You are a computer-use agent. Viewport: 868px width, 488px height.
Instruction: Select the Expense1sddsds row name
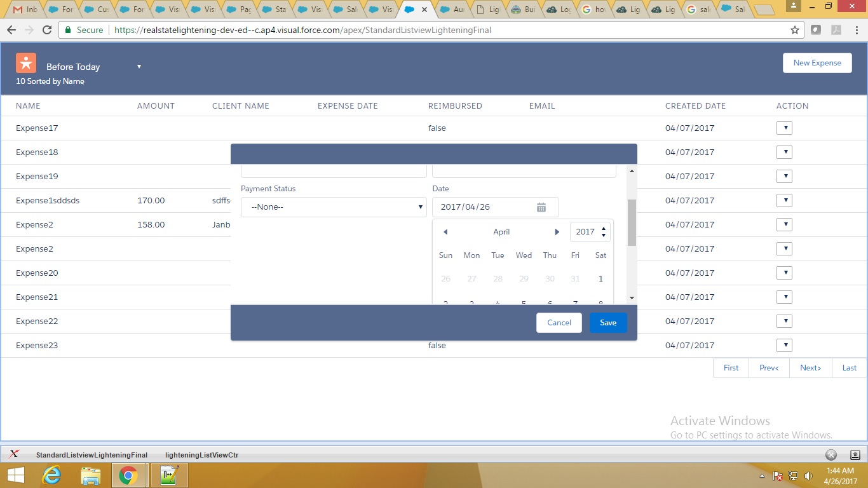[48, 201]
